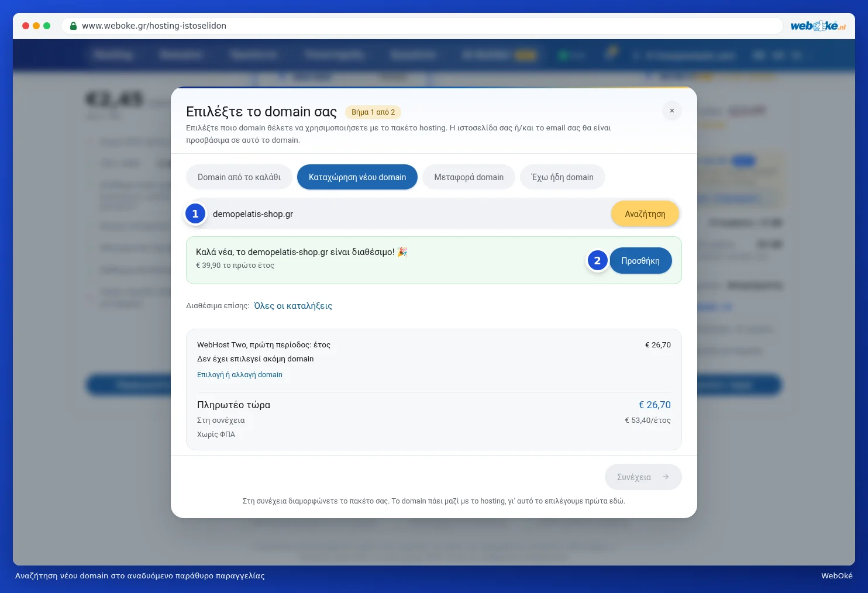Click 'WebHost Two, πρώτη περίοδος: έτος' line
The width and height of the screenshot is (868, 593).
pyautogui.click(x=264, y=345)
